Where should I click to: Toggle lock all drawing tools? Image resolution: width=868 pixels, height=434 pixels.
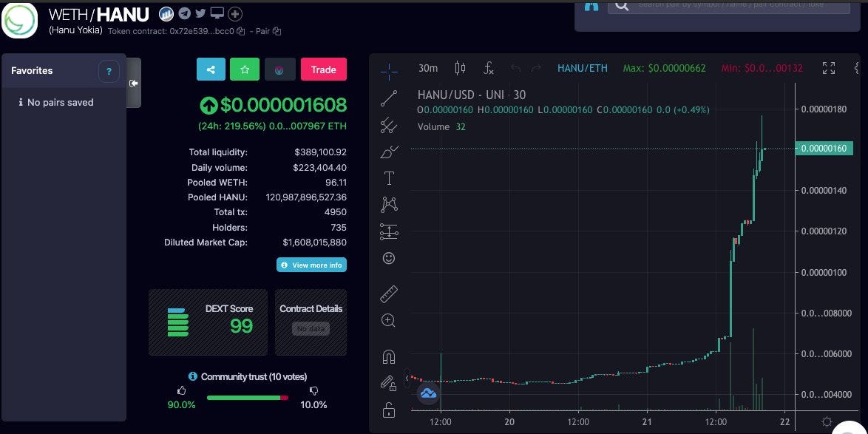[389, 410]
